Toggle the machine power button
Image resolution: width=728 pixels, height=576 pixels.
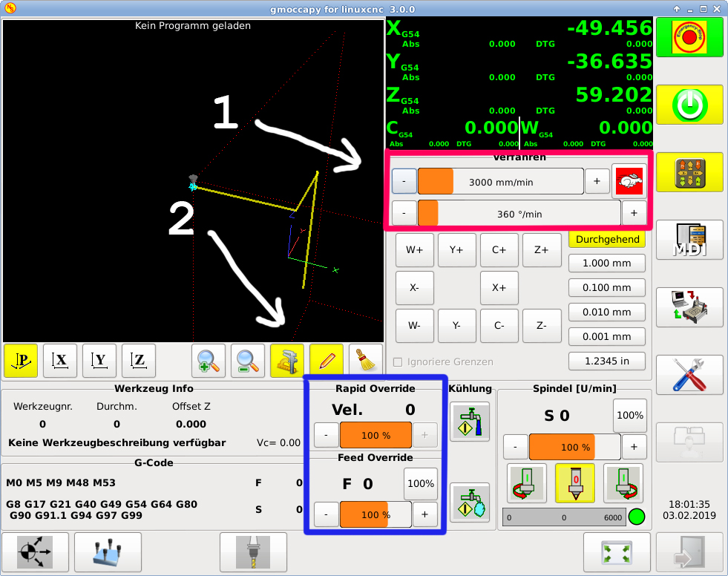pos(689,105)
